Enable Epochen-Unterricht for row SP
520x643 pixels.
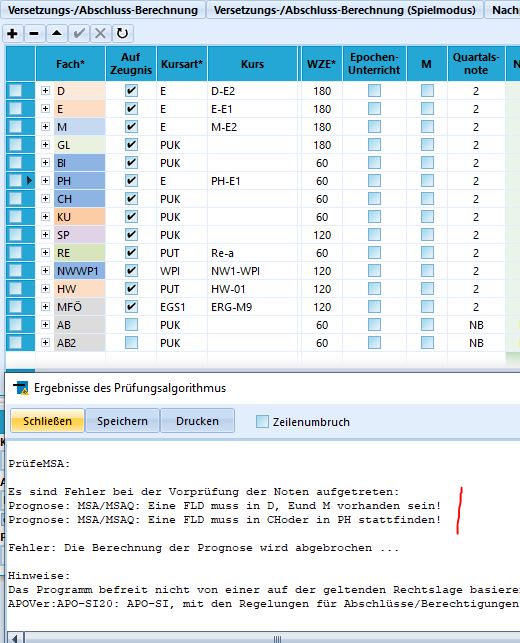(374, 235)
